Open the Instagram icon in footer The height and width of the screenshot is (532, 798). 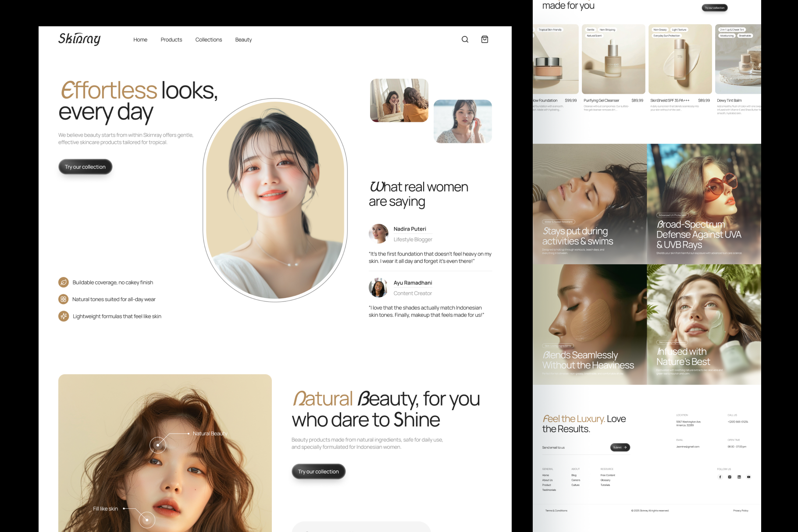coord(730,477)
